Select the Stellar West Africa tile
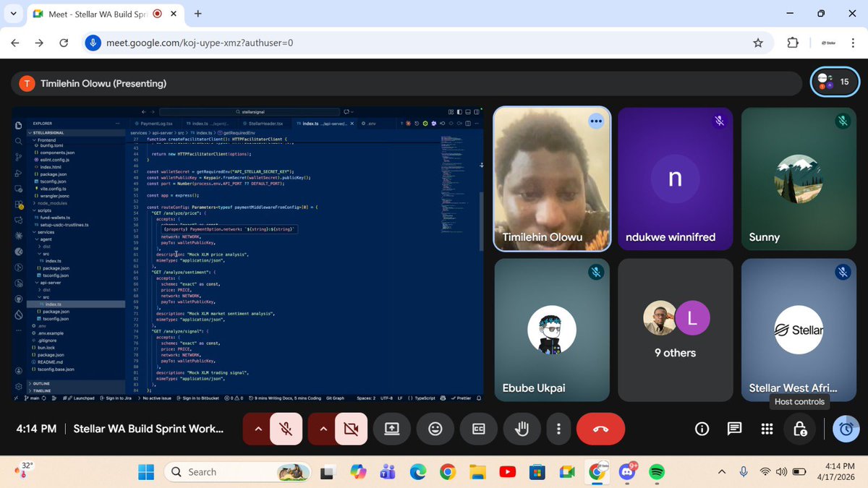 798,330
